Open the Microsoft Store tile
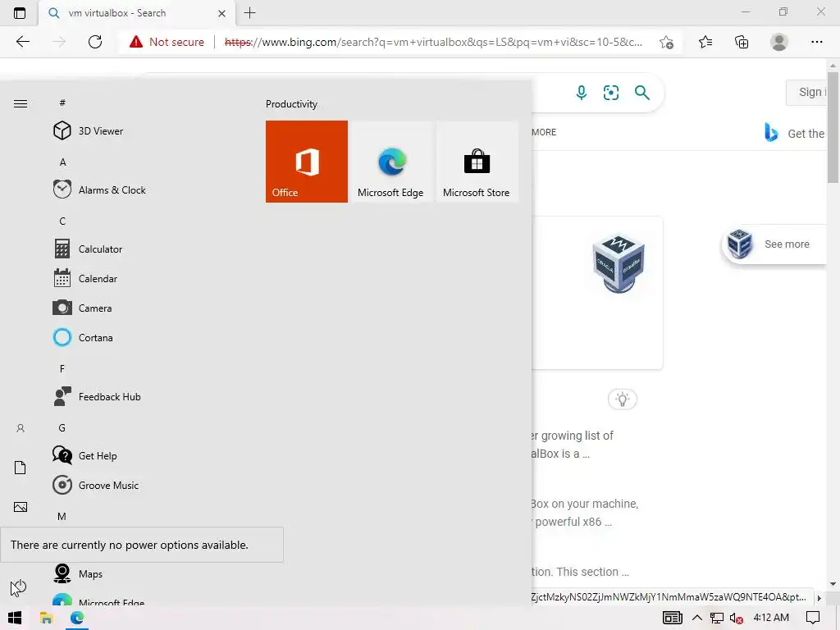 point(477,162)
